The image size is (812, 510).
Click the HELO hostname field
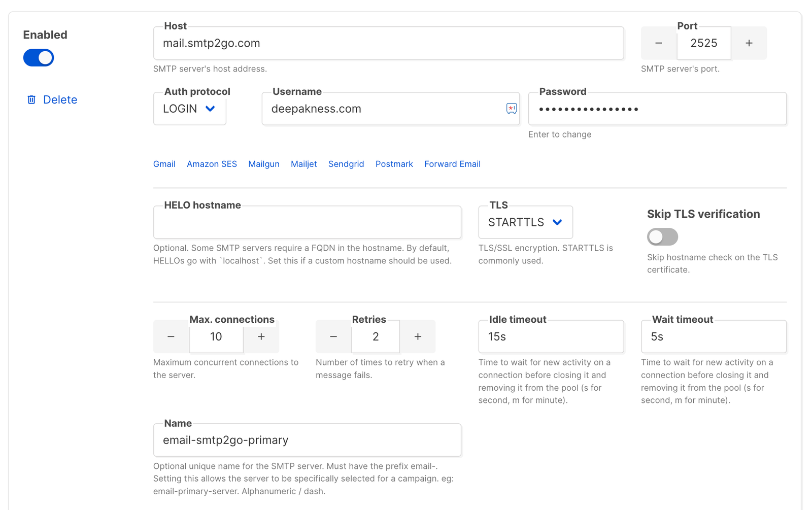307,222
